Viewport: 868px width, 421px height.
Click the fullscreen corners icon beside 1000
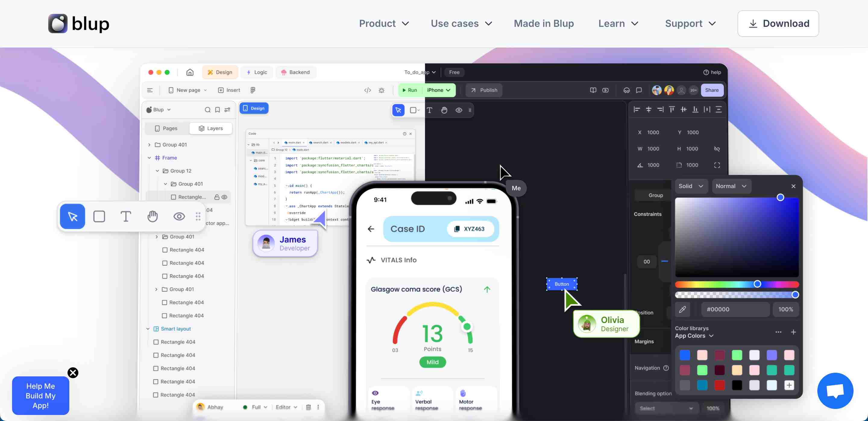click(717, 165)
